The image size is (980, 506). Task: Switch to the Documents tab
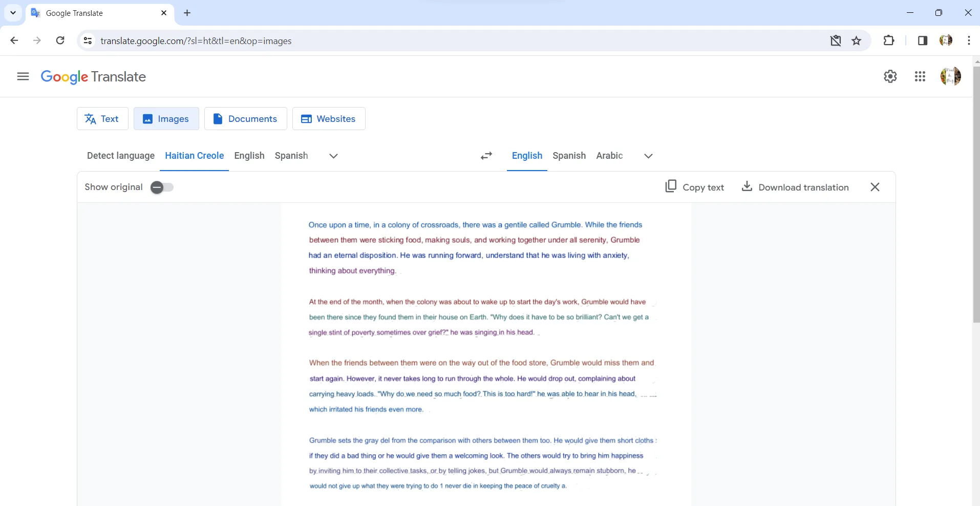tap(246, 118)
